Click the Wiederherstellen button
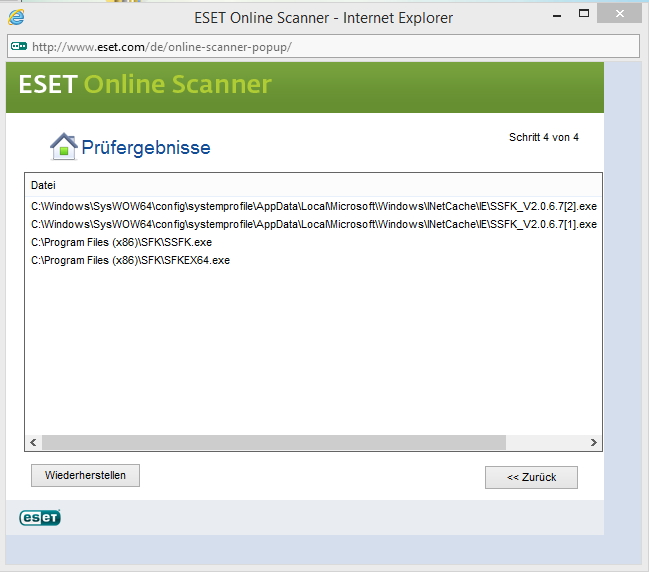The image size is (649, 572). pyautogui.click(x=86, y=475)
